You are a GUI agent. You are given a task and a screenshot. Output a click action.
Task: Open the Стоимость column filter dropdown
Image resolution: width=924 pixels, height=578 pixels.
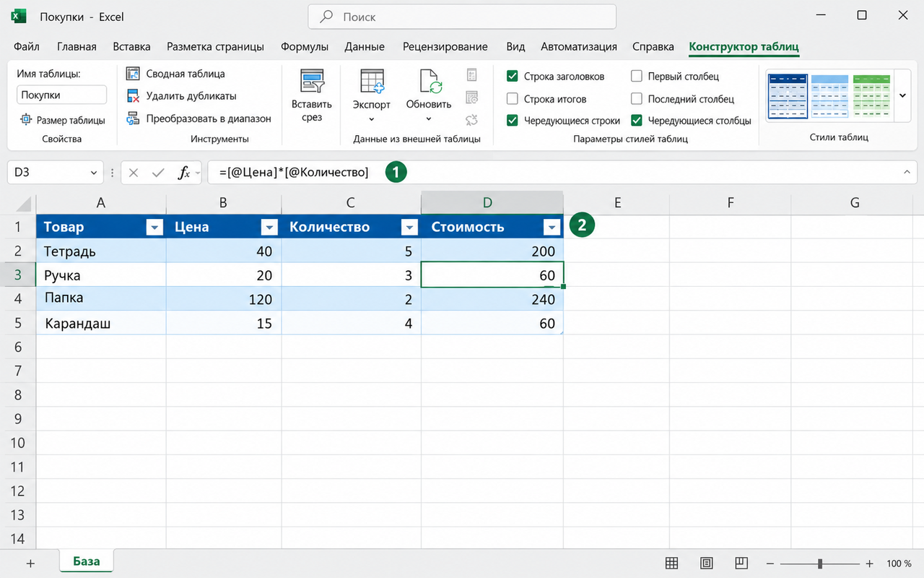(x=552, y=228)
